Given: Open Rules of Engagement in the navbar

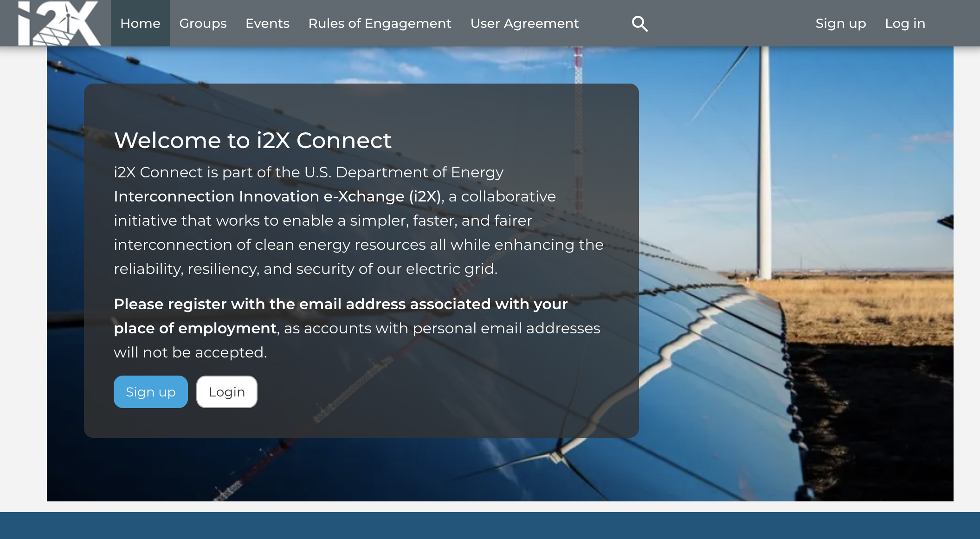Looking at the screenshot, I should click(380, 23).
